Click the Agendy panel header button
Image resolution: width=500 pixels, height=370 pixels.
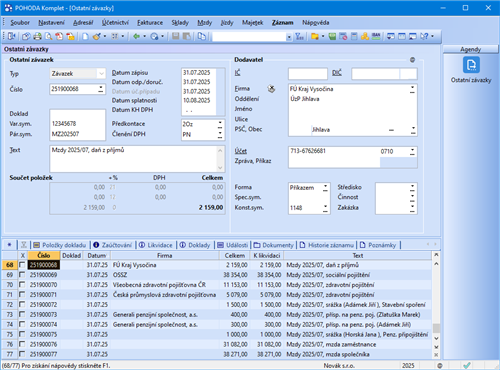point(471,49)
